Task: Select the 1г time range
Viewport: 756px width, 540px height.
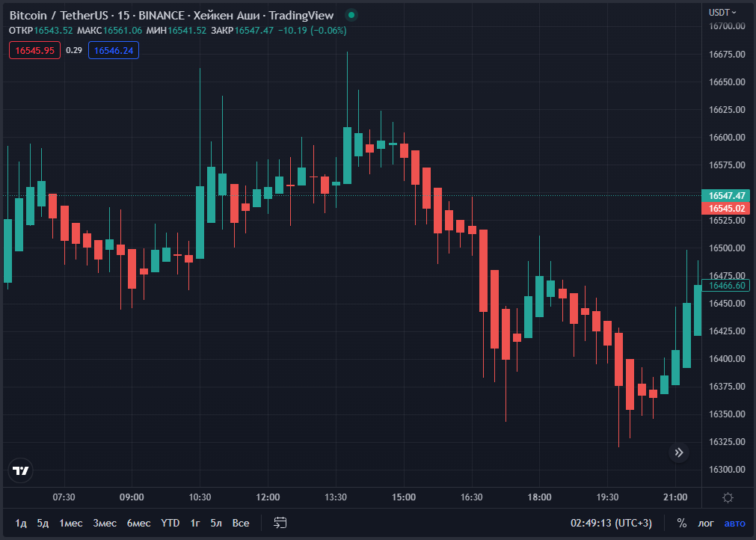Action: 195,523
